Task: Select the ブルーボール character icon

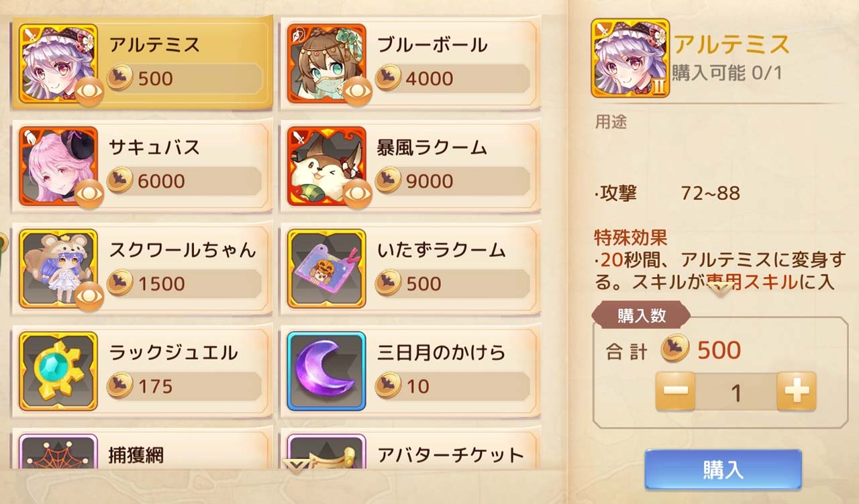Action: point(327,64)
